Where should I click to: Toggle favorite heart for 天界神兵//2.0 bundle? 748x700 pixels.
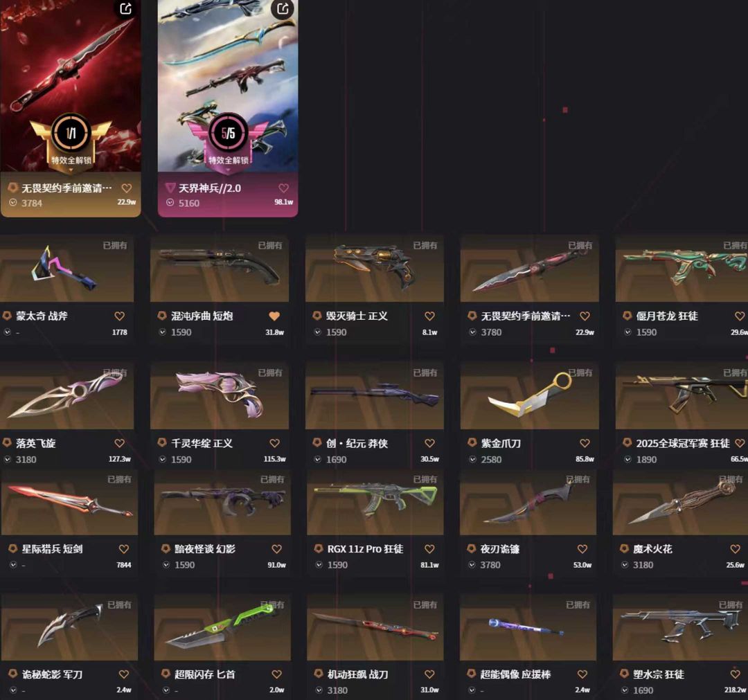point(283,188)
